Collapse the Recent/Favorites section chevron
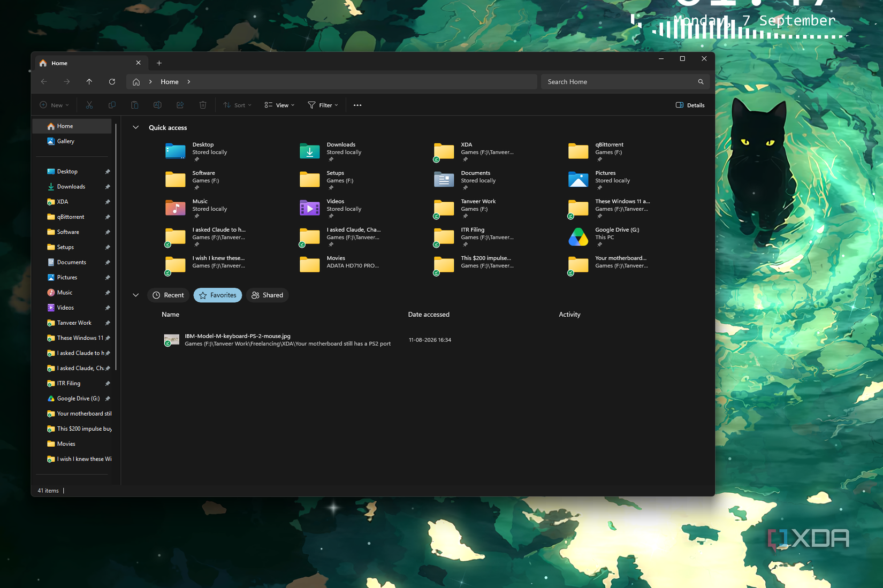Viewport: 883px width, 588px height. 135,295
